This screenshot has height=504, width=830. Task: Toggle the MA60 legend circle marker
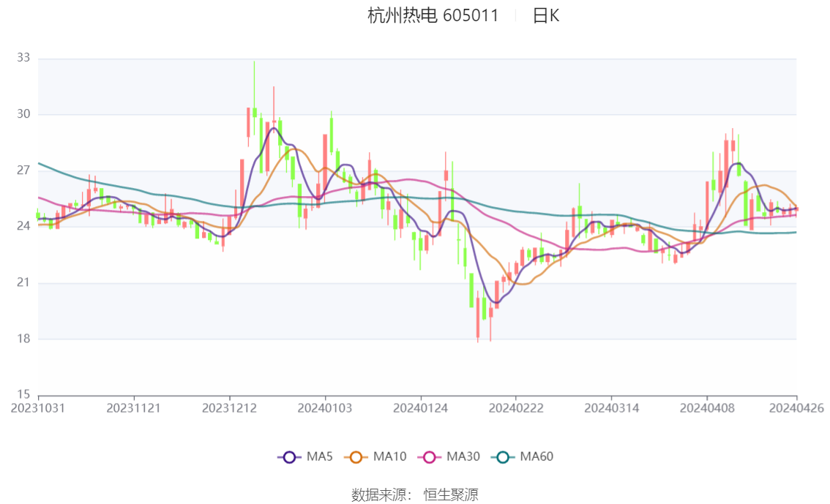click(x=503, y=457)
